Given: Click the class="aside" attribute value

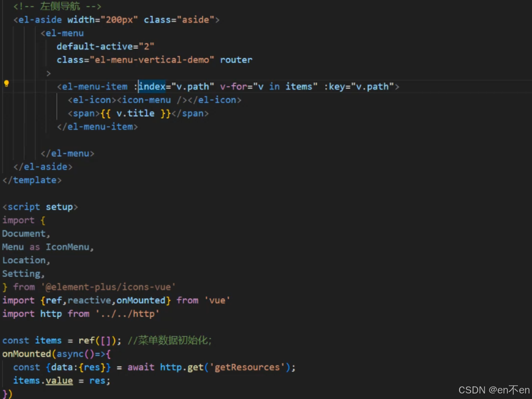Looking at the screenshot, I should [x=197, y=19].
